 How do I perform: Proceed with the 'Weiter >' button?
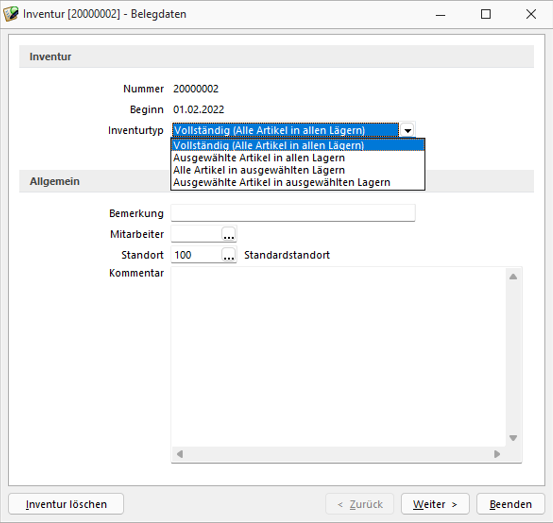pyautogui.click(x=435, y=504)
